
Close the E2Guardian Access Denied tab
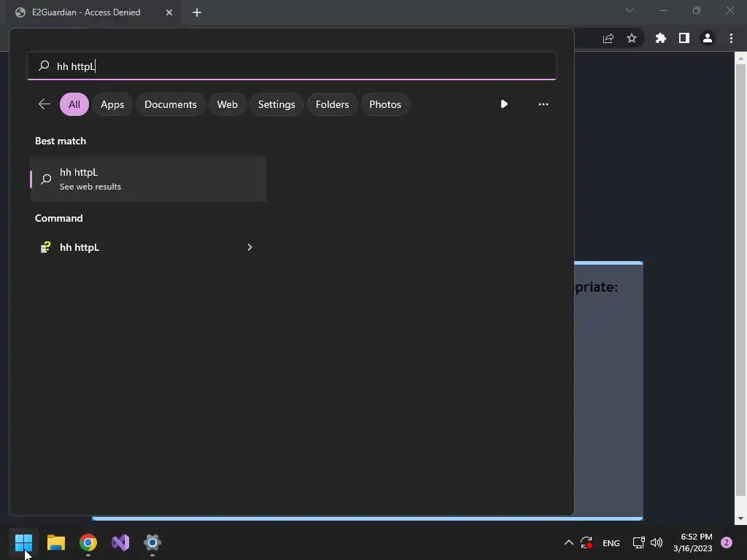coord(169,12)
